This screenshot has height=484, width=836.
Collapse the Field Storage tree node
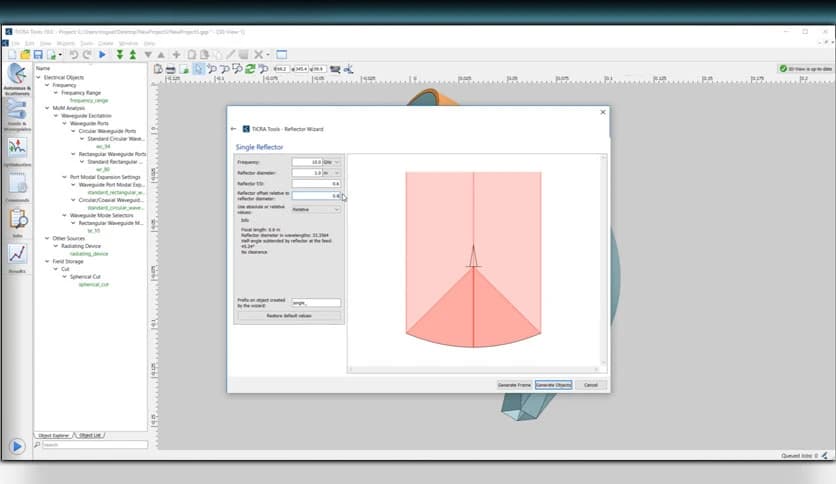[x=47, y=261]
